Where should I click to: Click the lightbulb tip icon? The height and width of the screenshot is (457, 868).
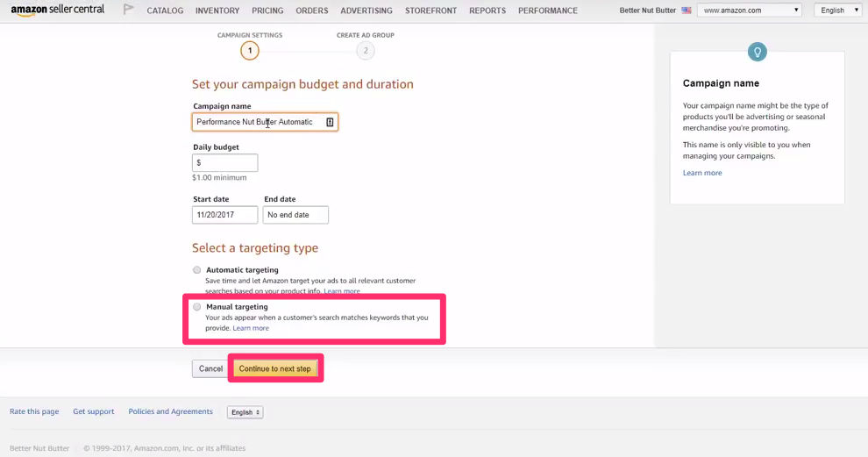(x=758, y=52)
